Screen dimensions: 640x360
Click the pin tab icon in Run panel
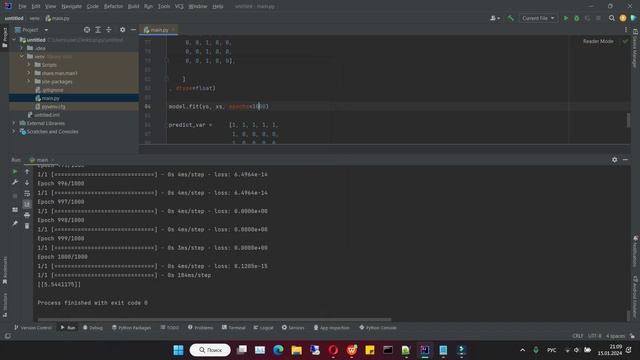tap(15, 223)
